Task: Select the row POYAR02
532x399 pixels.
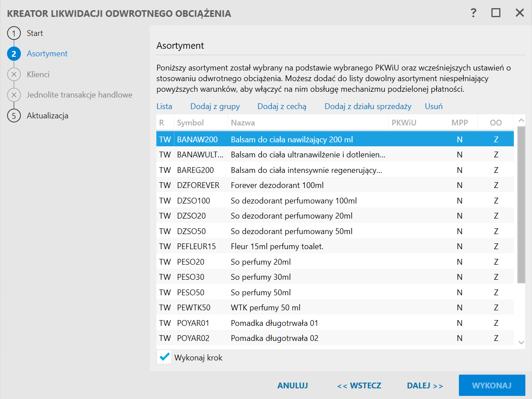Action: click(x=335, y=338)
